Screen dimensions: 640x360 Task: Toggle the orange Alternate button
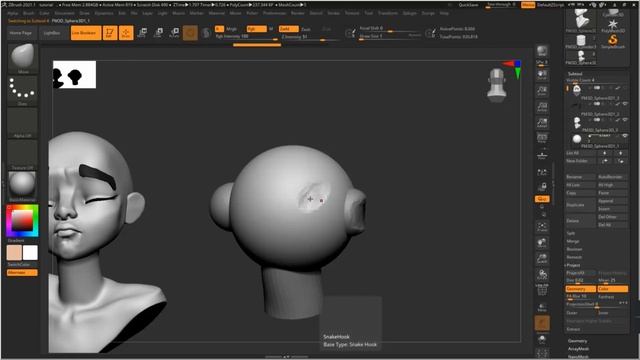click(x=22, y=273)
